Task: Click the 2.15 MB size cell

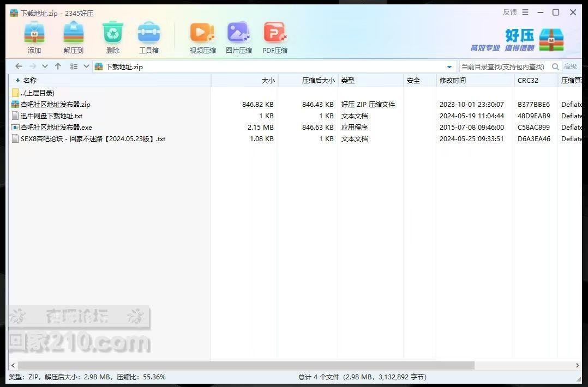Action: [x=260, y=128]
